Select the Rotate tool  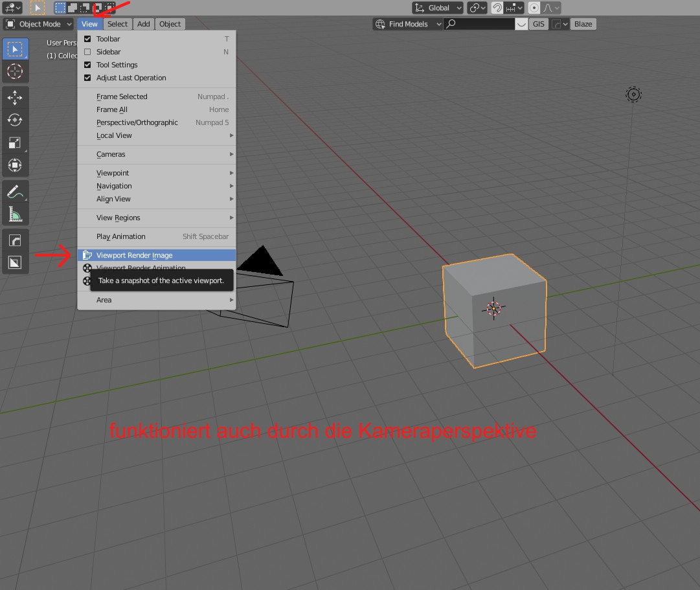(x=15, y=120)
